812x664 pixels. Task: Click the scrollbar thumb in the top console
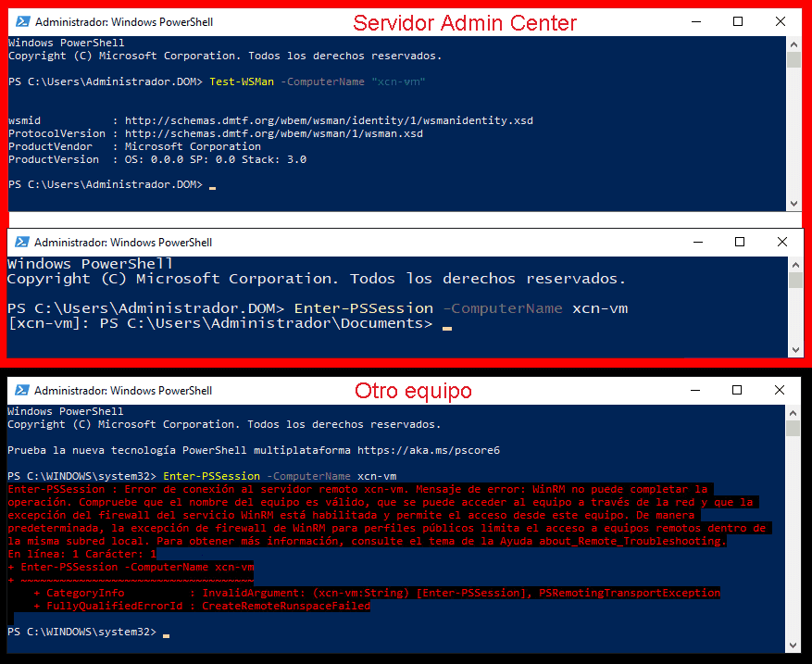pyautogui.click(x=792, y=61)
